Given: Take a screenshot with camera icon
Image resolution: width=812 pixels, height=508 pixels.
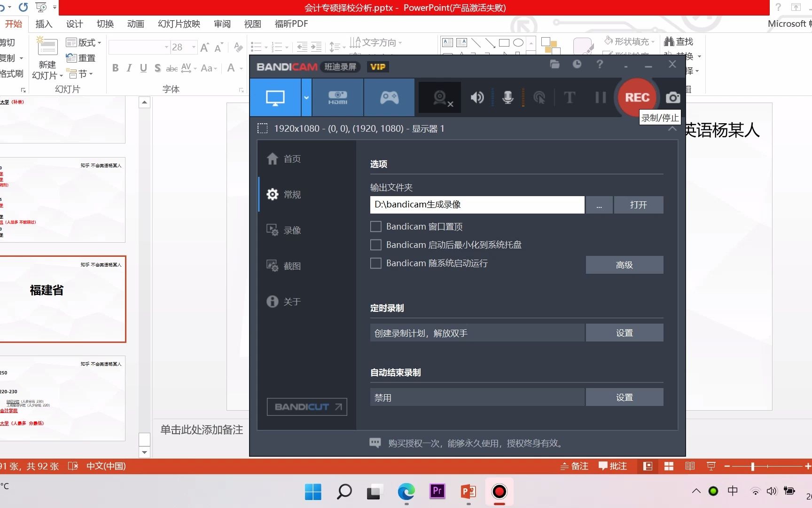Looking at the screenshot, I should click(x=673, y=97).
